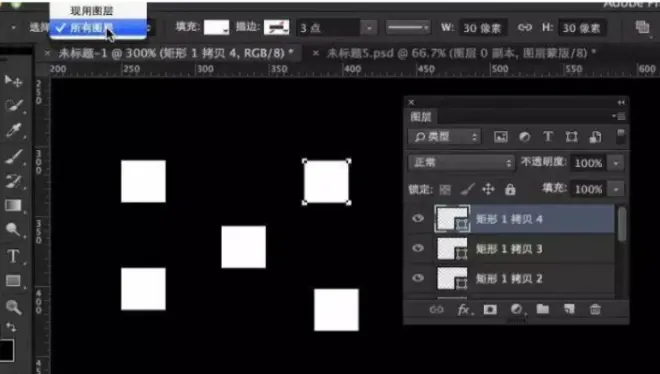Select layer 矩形 1 拷贝 3 by name
The image size is (660, 374).
(x=508, y=249)
